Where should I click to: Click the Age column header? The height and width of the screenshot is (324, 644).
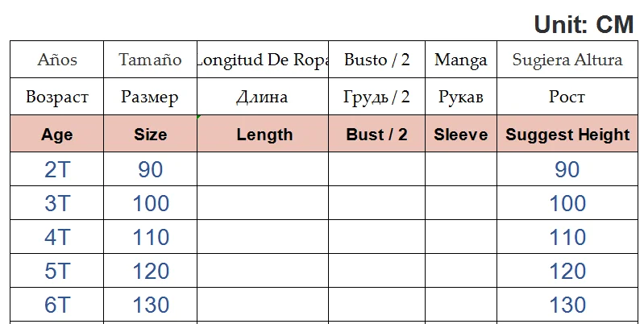click(57, 135)
